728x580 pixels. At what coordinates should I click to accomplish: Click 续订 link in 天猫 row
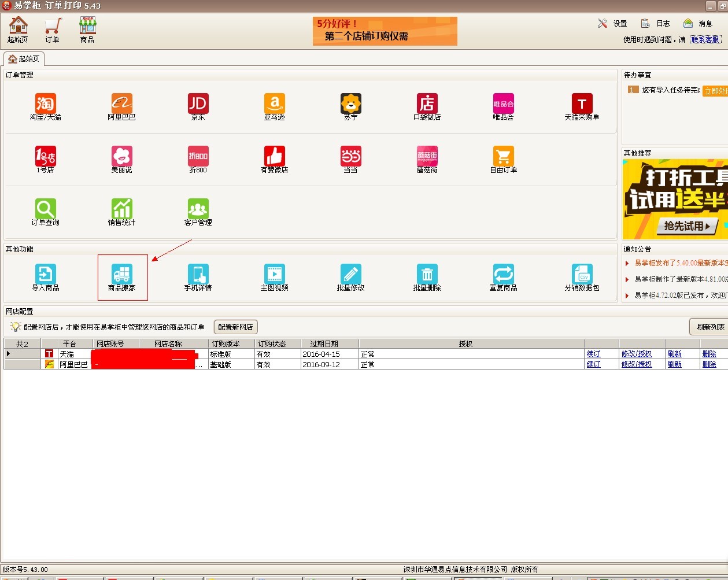[593, 354]
